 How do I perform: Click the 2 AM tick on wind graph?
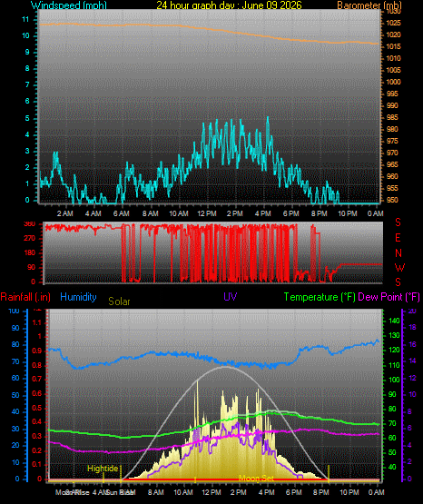click(x=65, y=213)
